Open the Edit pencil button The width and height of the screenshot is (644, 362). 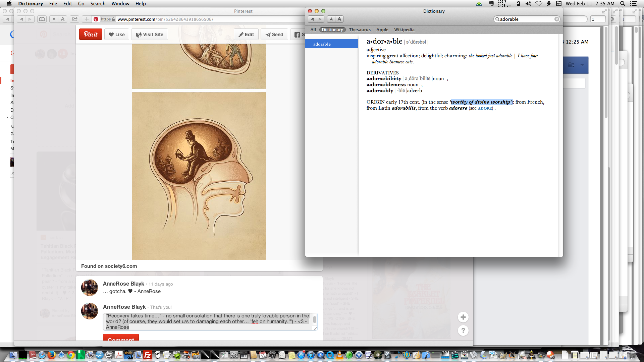[246, 35]
